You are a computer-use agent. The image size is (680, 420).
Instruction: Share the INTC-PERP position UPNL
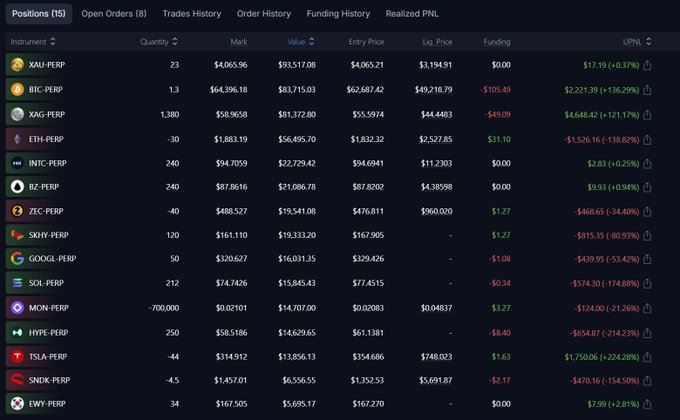(x=647, y=164)
